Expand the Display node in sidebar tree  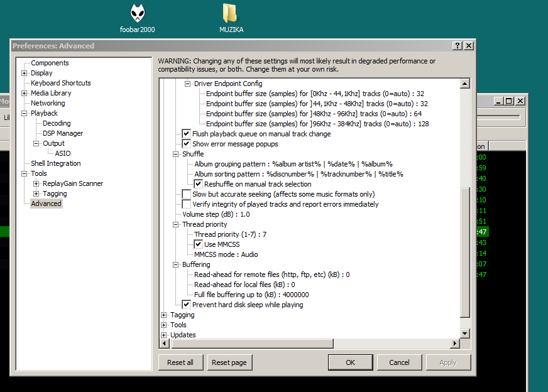(x=24, y=73)
